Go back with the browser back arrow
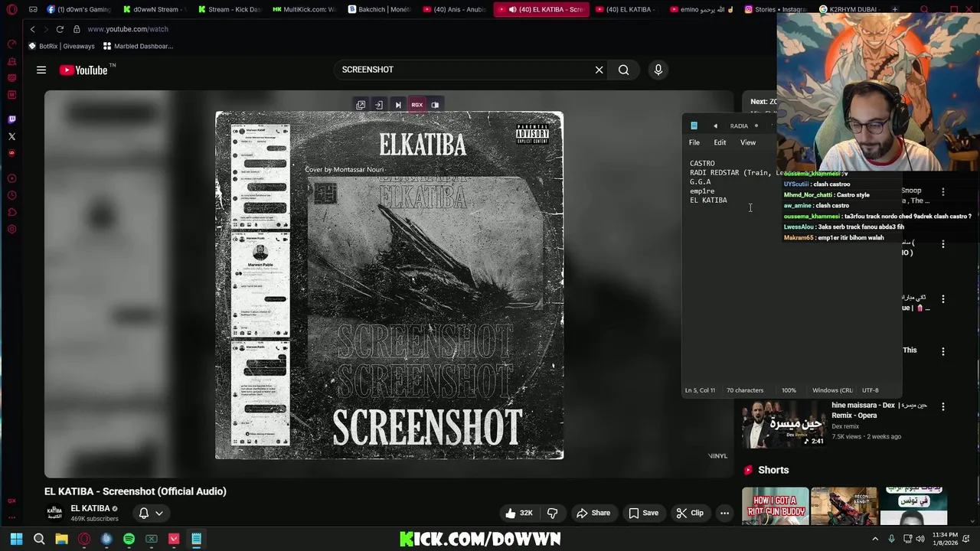Screen dimensions: 980x551 pos(32,29)
